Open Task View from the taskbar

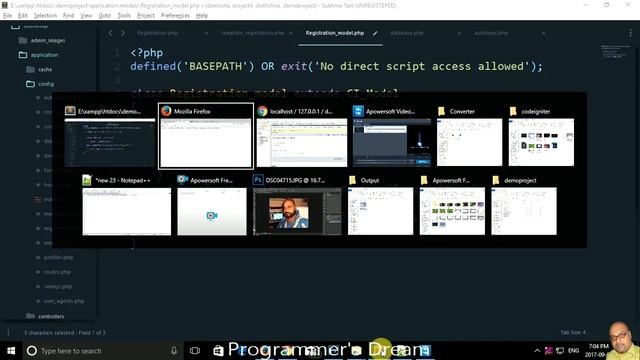tap(195, 351)
